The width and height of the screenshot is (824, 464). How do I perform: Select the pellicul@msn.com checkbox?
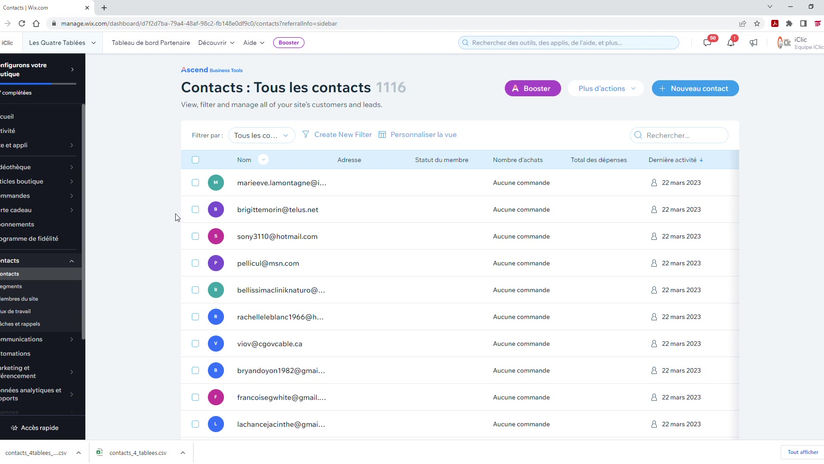click(x=195, y=263)
